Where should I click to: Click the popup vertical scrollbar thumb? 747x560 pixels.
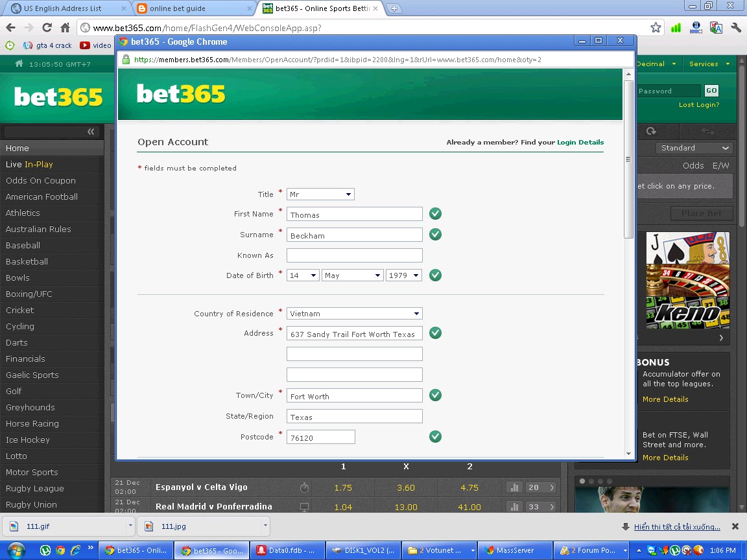628,159
